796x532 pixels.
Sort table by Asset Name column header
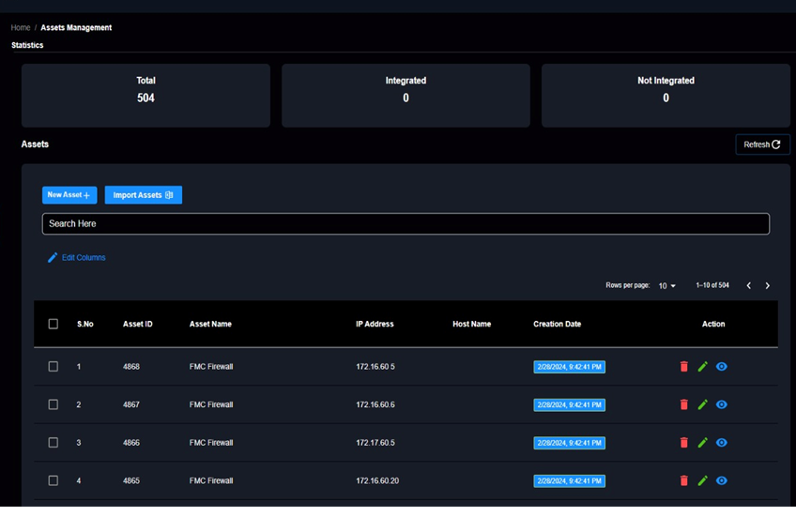coord(210,324)
